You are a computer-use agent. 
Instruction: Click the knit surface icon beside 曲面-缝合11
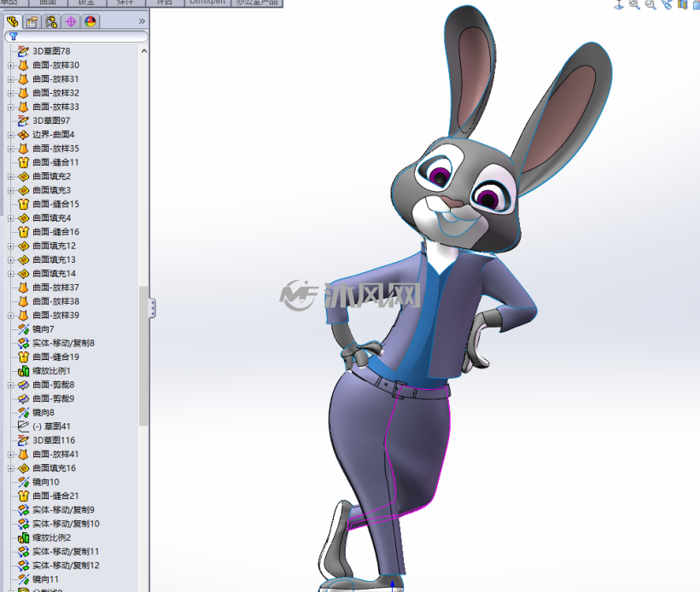(23, 162)
